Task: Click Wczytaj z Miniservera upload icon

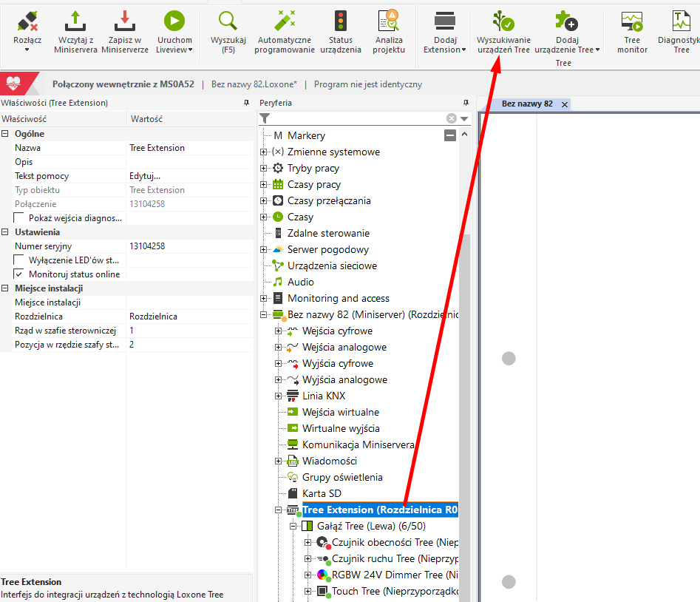Action: click(x=75, y=21)
